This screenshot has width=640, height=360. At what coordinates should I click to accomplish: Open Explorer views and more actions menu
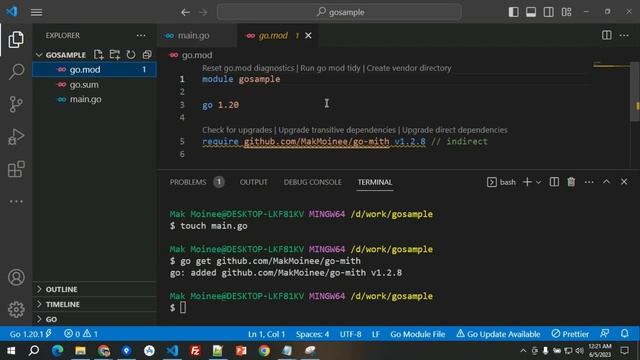point(141,36)
